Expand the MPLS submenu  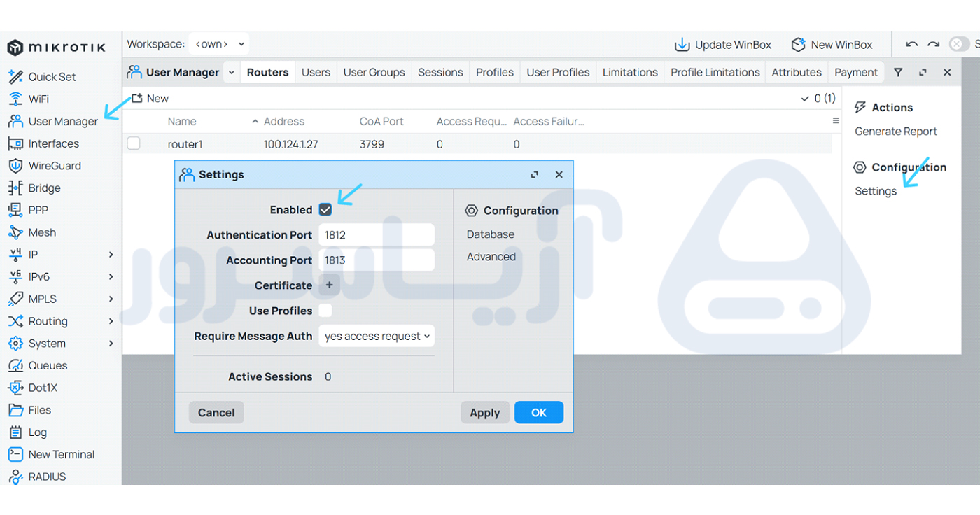pyautogui.click(x=111, y=299)
